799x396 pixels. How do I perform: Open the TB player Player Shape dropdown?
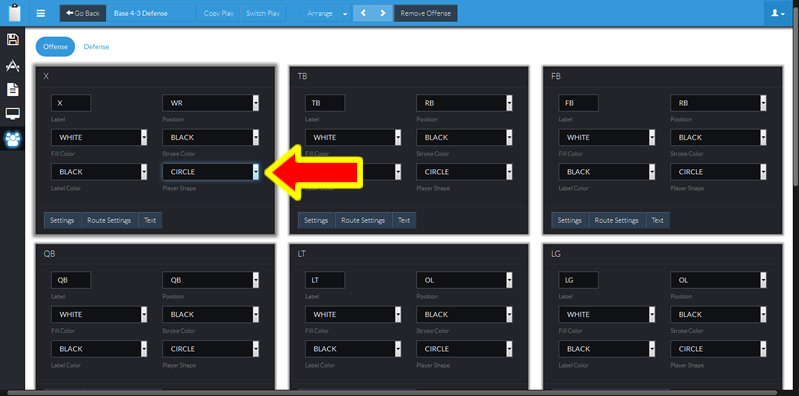pos(465,172)
